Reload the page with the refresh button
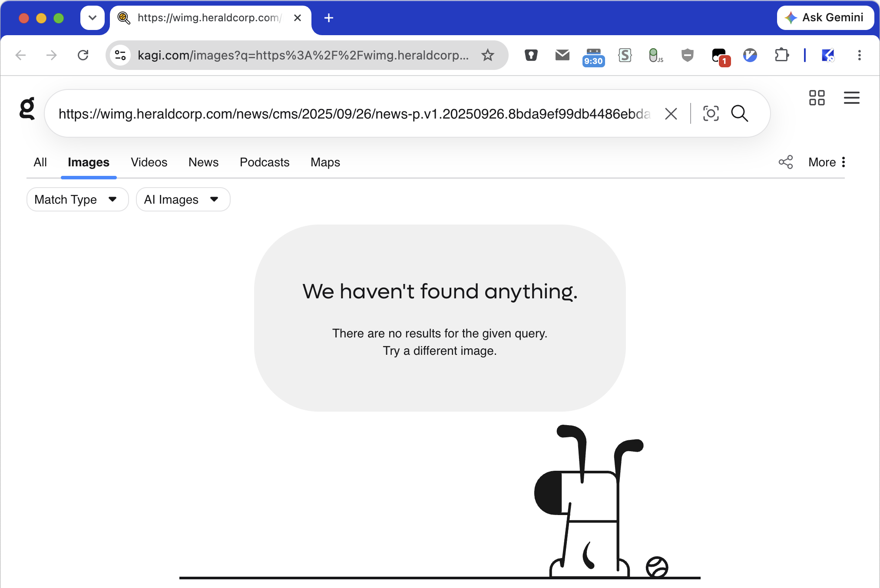880x588 pixels. [83, 55]
